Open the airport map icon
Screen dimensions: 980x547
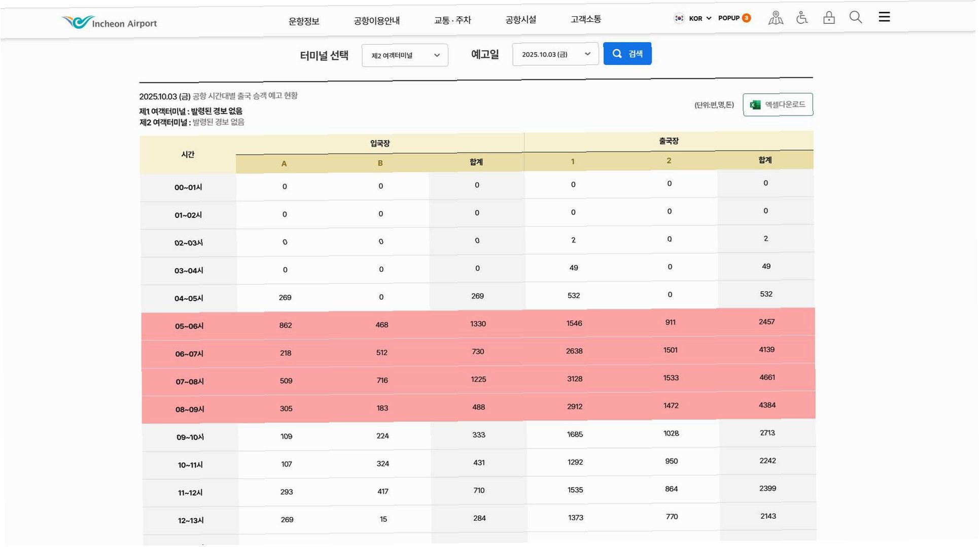(x=775, y=18)
